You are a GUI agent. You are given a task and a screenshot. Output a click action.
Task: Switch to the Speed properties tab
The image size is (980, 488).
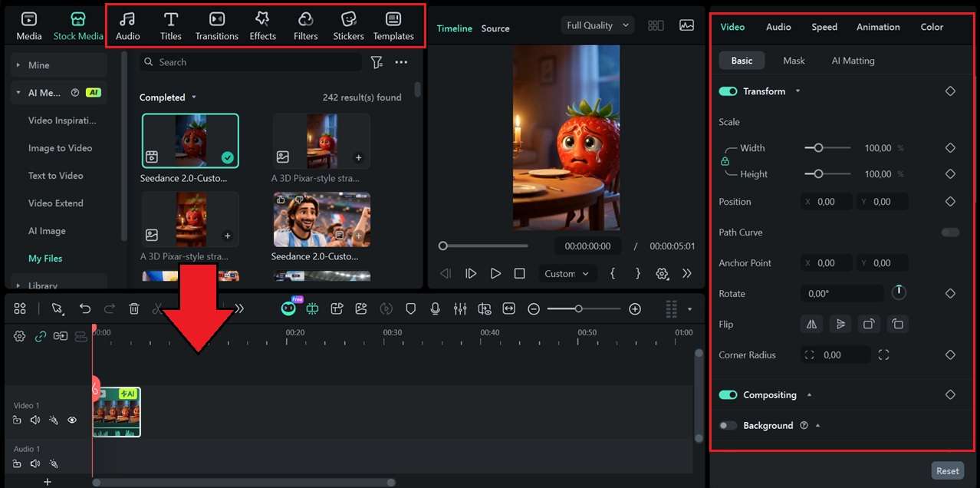[x=824, y=27]
